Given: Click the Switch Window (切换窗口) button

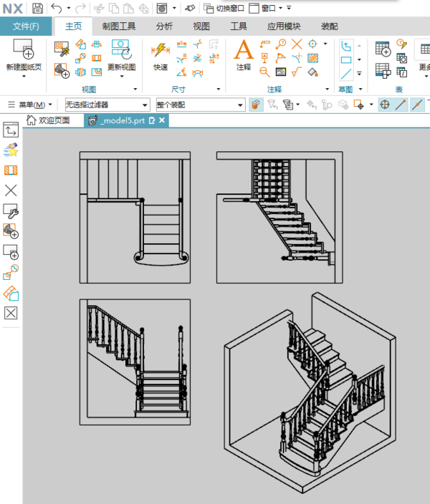Looking at the screenshot, I should (224, 8).
